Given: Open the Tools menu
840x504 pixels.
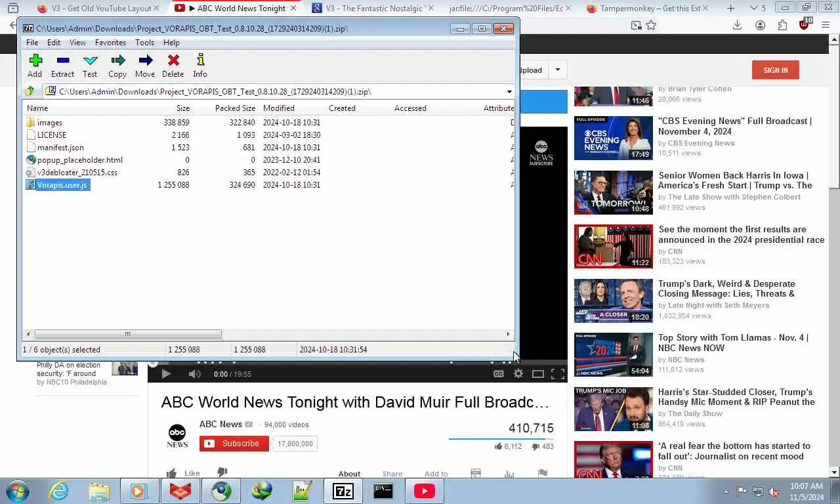Looking at the screenshot, I should (144, 43).
